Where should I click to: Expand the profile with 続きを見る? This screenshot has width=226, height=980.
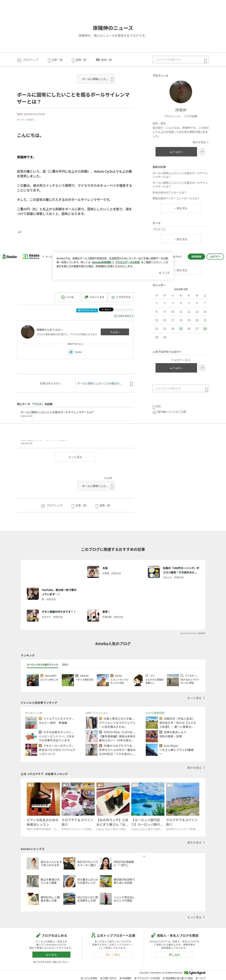201,142
